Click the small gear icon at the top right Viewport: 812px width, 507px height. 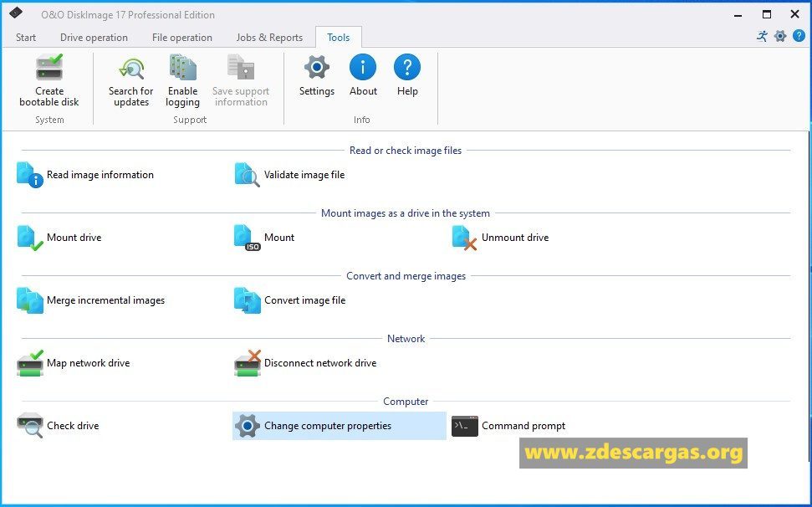780,36
